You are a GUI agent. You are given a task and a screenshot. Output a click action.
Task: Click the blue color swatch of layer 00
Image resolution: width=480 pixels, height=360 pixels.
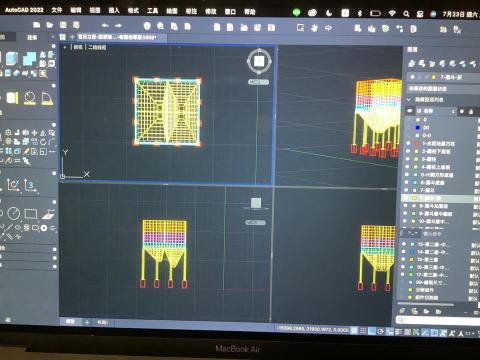click(418, 128)
